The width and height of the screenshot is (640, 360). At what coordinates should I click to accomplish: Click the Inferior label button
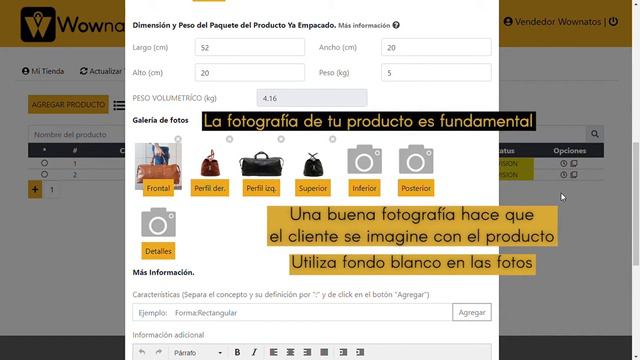click(x=364, y=188)
